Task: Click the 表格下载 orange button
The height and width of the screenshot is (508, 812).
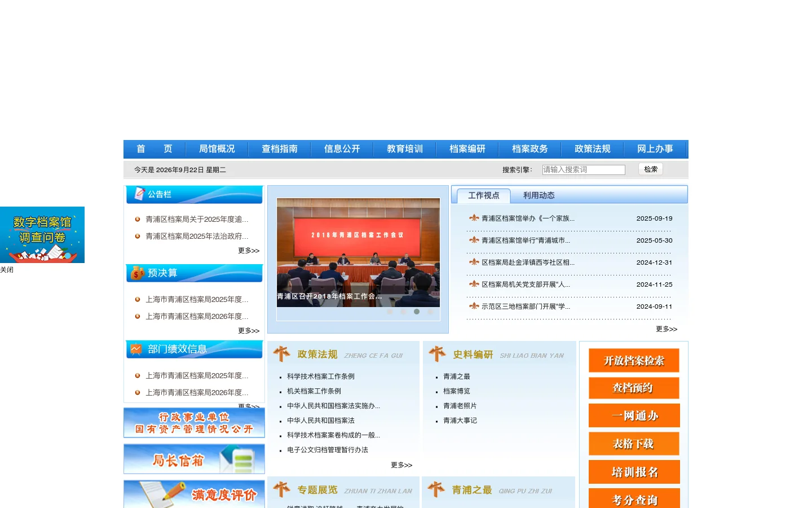Action: coord(634,444)
